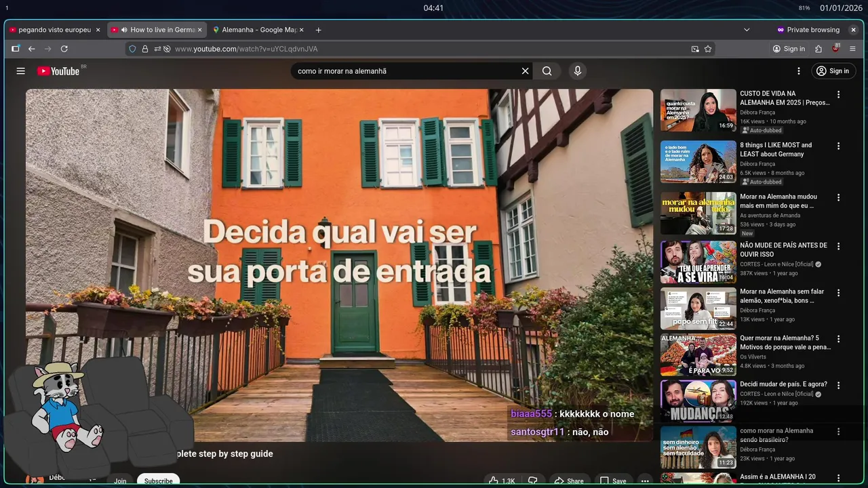Open the Firefox application hamburger menu

coord(852,49)
